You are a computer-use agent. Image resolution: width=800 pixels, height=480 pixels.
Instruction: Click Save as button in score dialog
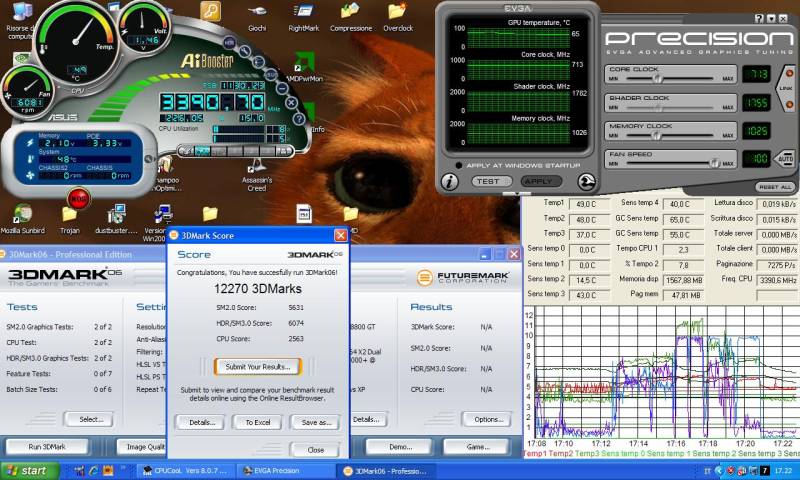point(315,422)
